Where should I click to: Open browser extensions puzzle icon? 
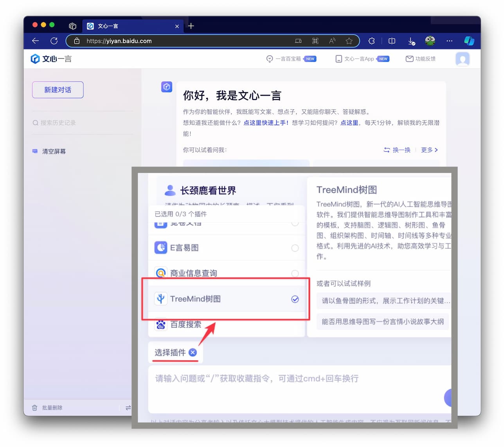(372, 41)
